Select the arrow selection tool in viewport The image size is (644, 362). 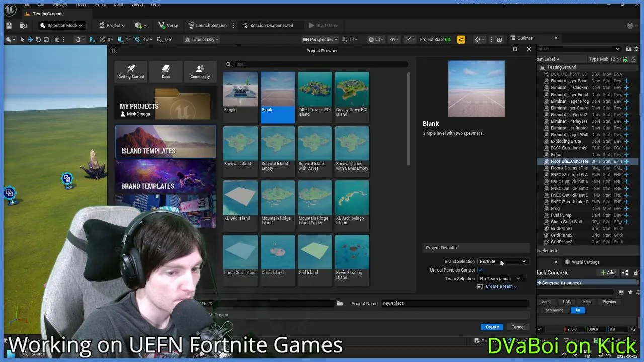pos(22,39)
